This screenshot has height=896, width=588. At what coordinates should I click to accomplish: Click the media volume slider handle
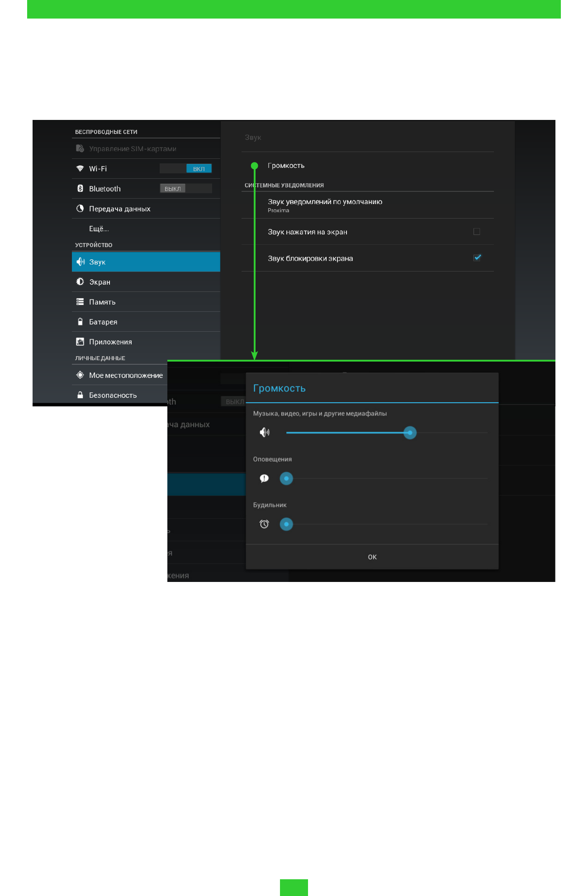(410, 433)
